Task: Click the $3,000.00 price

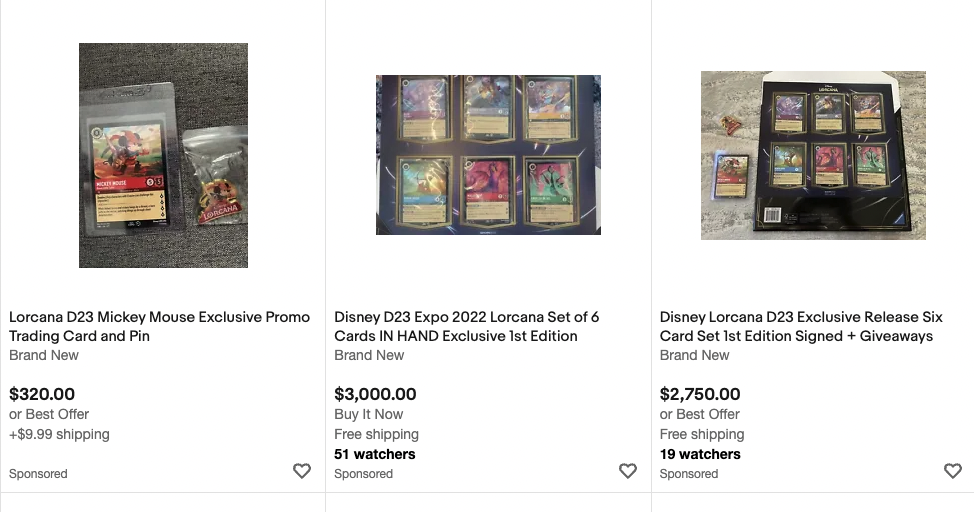Action: coord(375,394)
